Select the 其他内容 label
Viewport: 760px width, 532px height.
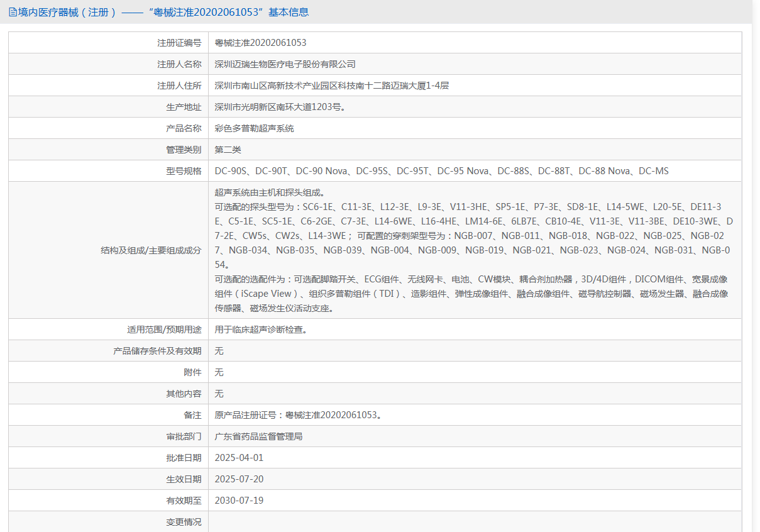click(x=184, y=394)
